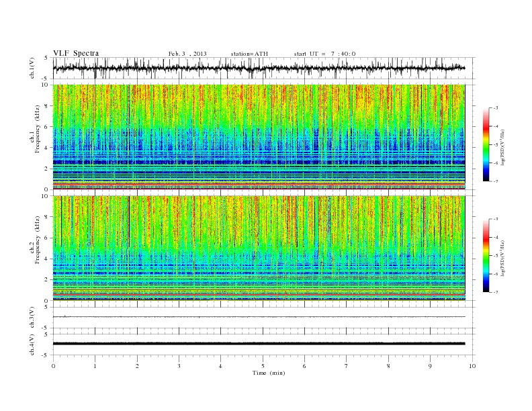Click inside the ch.2 frequency spectrogram panel
The image size is (532, 411).
[259, 248]
